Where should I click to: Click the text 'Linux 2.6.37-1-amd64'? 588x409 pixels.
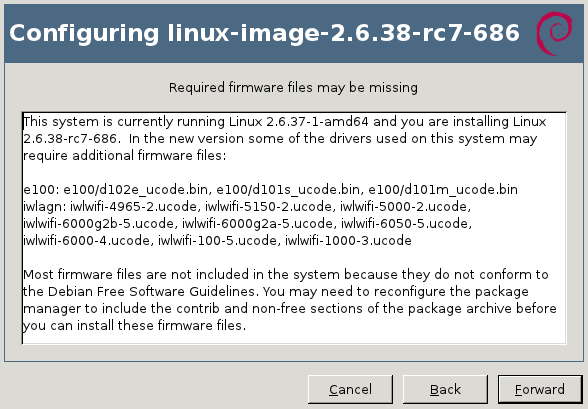click(298, 122)
